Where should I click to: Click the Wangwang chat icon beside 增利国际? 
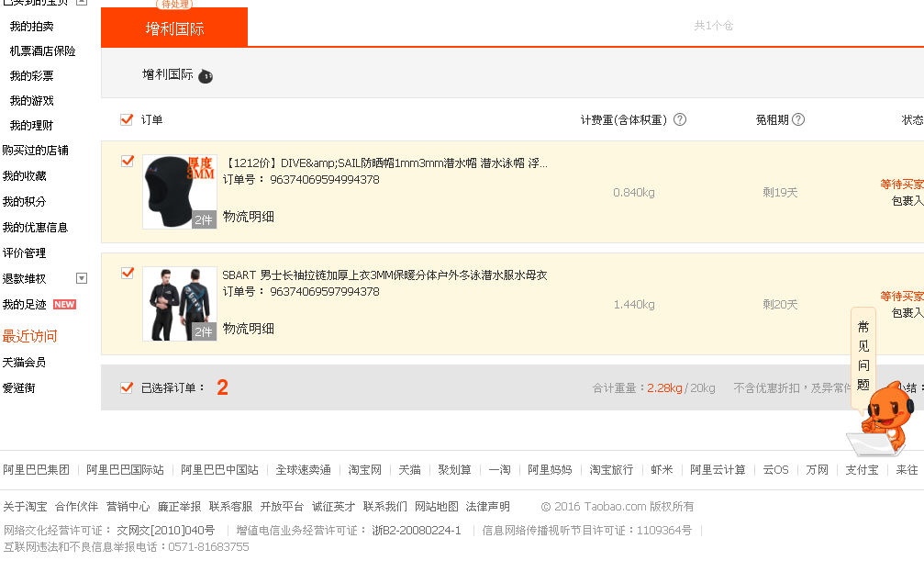pyautogui.click(x=205, y=76)
